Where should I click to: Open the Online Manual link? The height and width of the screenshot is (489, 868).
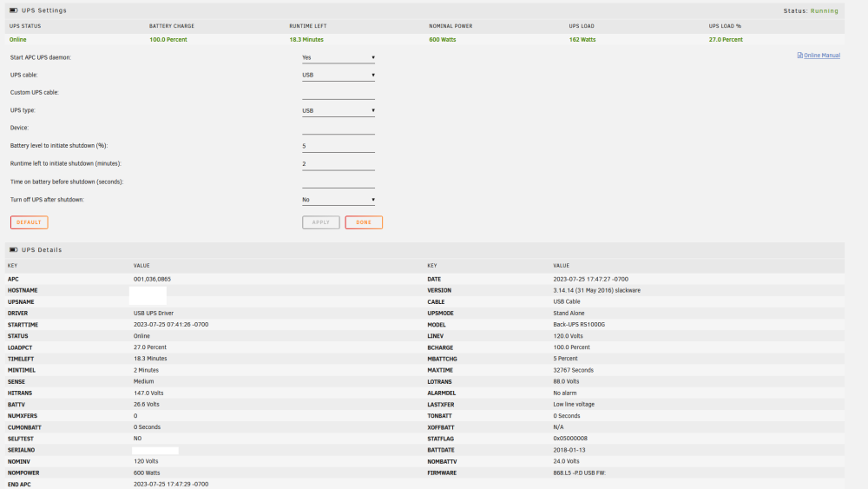coord(821,56)
